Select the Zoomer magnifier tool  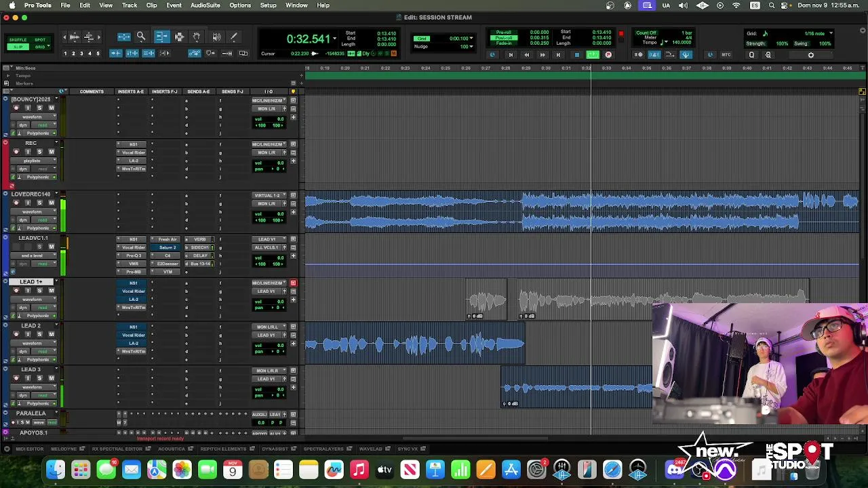141,37
